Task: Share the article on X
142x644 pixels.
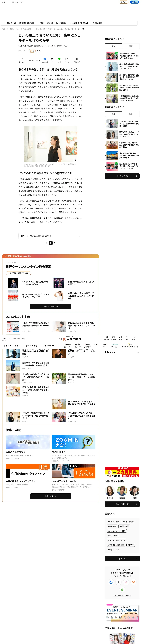Action: coord(52,59)
